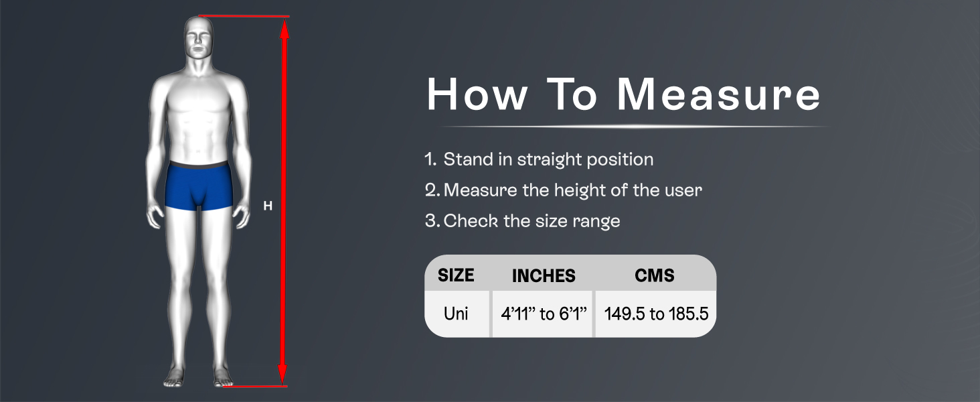Click the upper arrowhead of the red height arrow
The height and width of the screenshot is (402, 980).
click(284, 28)
